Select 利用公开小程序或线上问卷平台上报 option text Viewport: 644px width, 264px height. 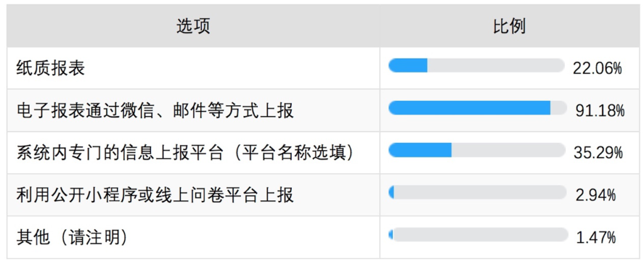[x=155, y=195]
